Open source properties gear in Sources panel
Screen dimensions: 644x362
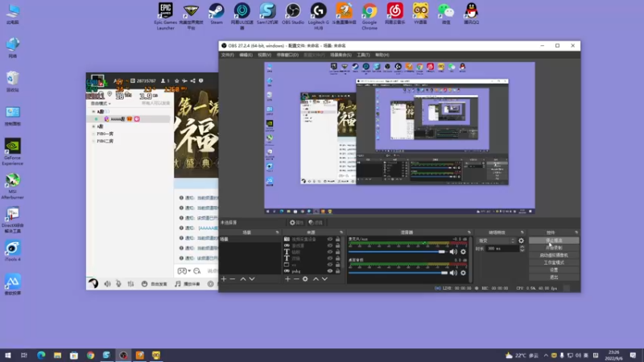pos(305,279)
